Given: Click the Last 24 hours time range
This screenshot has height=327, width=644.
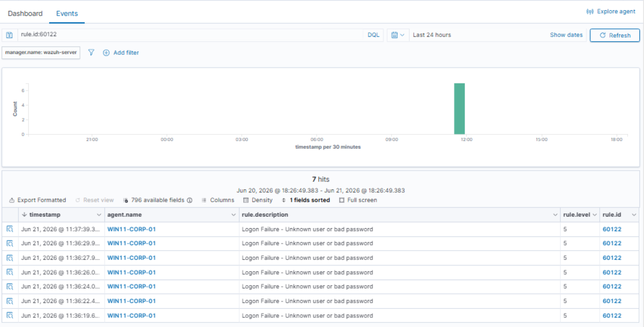Looking at the screenshot, I should [x=432, y=35].
